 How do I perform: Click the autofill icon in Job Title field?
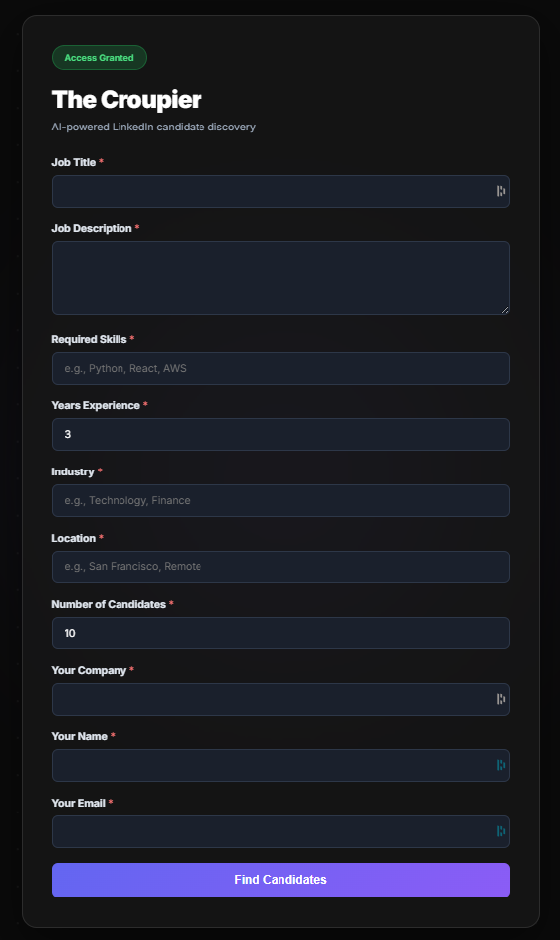click(500, 191)
